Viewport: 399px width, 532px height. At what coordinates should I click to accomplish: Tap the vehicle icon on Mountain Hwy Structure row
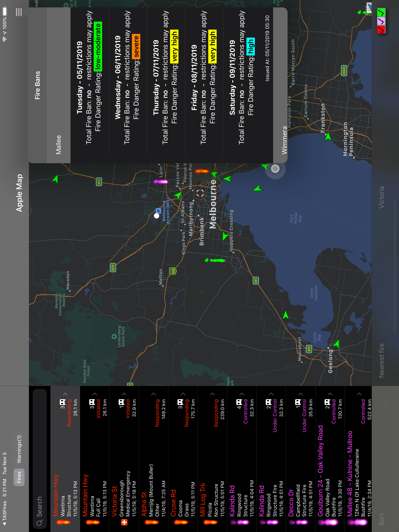tap(63, 402)
